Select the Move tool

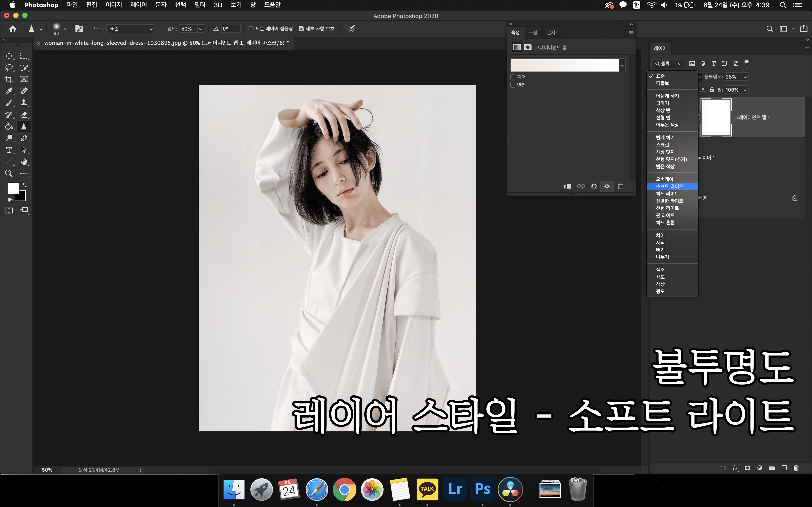(x=9, y=56)
